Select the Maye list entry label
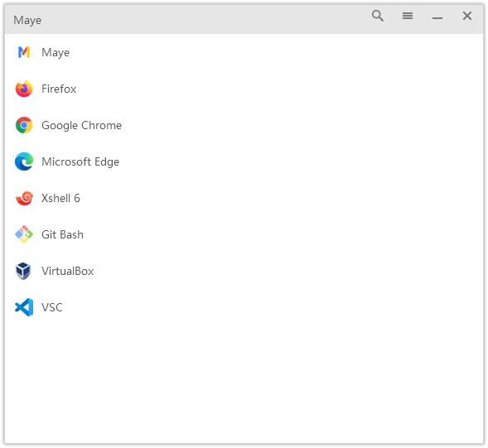This screenshot has height=448, width=488. tap(56, 52)
